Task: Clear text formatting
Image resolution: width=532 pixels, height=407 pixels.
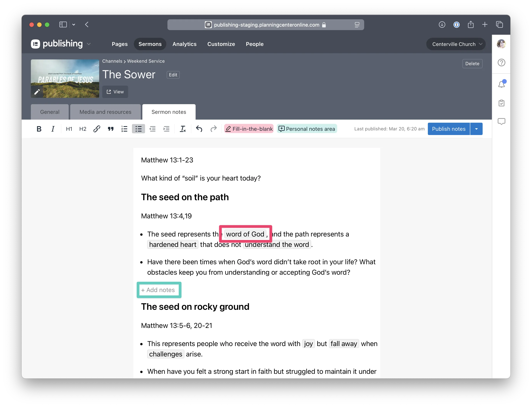Action: (183, 129)
